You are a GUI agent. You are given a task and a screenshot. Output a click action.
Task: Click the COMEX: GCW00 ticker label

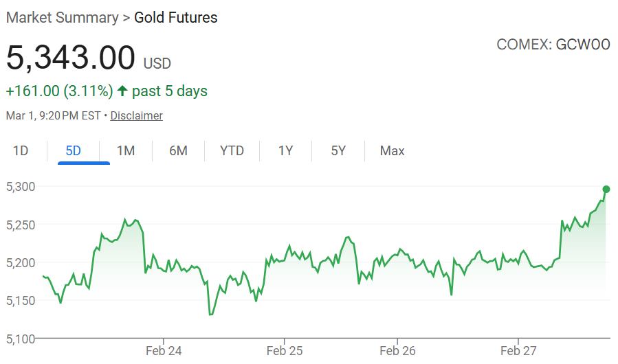(x=553, y=45)
